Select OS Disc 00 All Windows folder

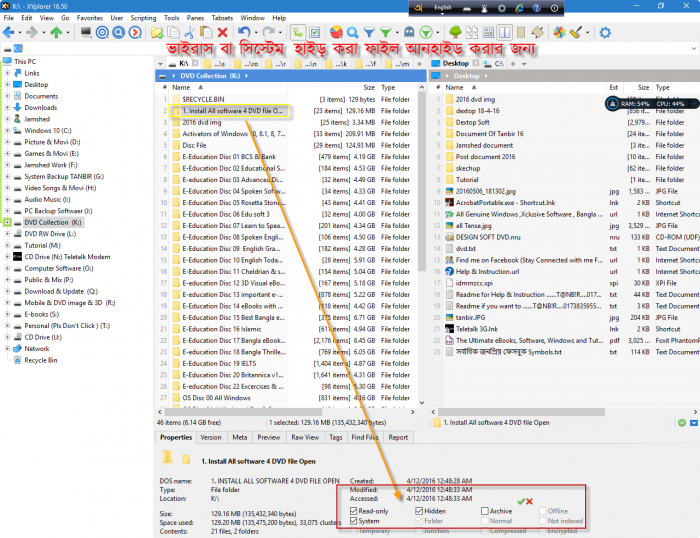tap(216, 398)
